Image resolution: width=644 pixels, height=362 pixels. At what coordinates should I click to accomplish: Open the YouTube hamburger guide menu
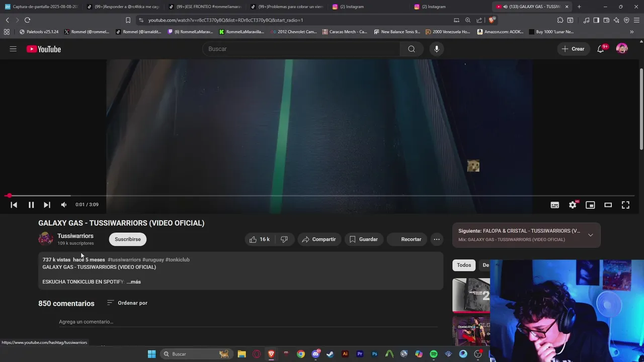coord(13,49)
